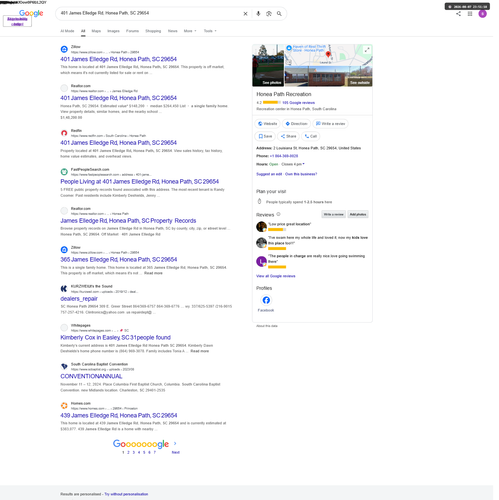Open the Tools dropdown

pyautogui.click(x=210, y=31)
